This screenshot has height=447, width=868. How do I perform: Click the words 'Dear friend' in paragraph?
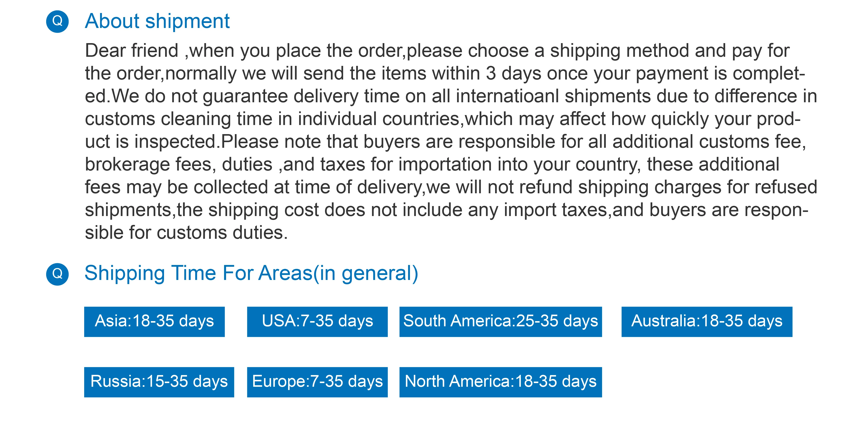131,51
